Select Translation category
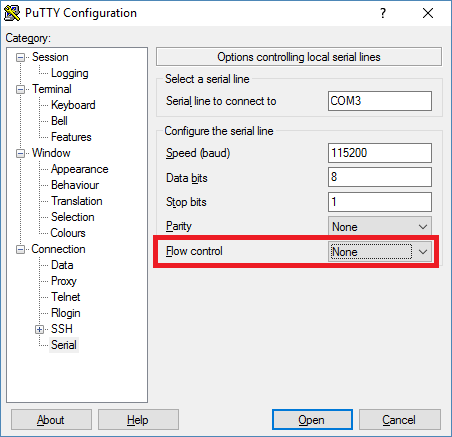Viewport: 452px width, 437px height. pyautogui.click(x=77, y=201)
